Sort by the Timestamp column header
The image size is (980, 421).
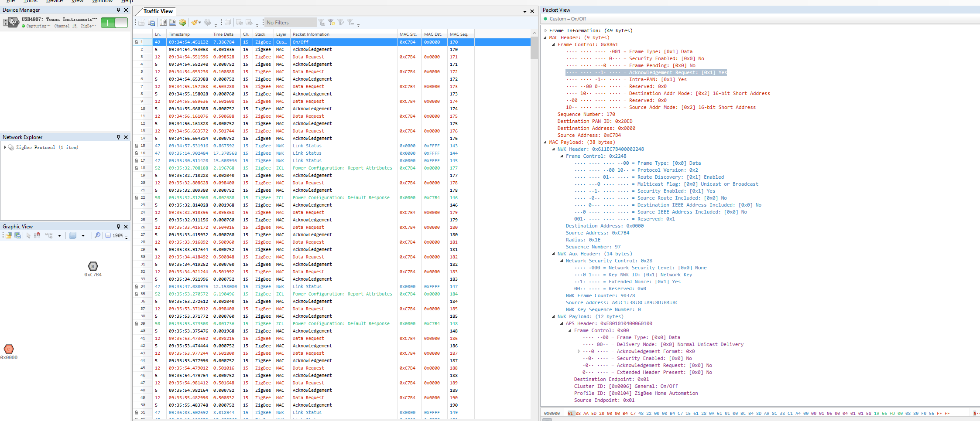(188, 34)
